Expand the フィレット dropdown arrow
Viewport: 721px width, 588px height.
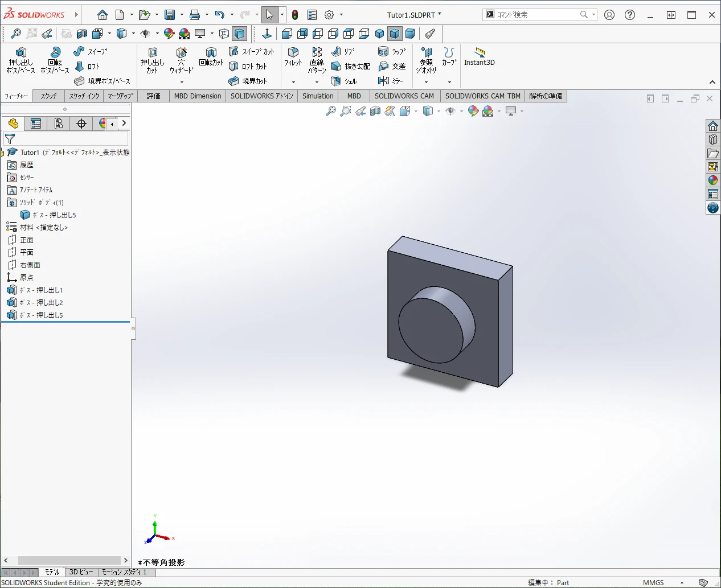click(x=293, y=82)
